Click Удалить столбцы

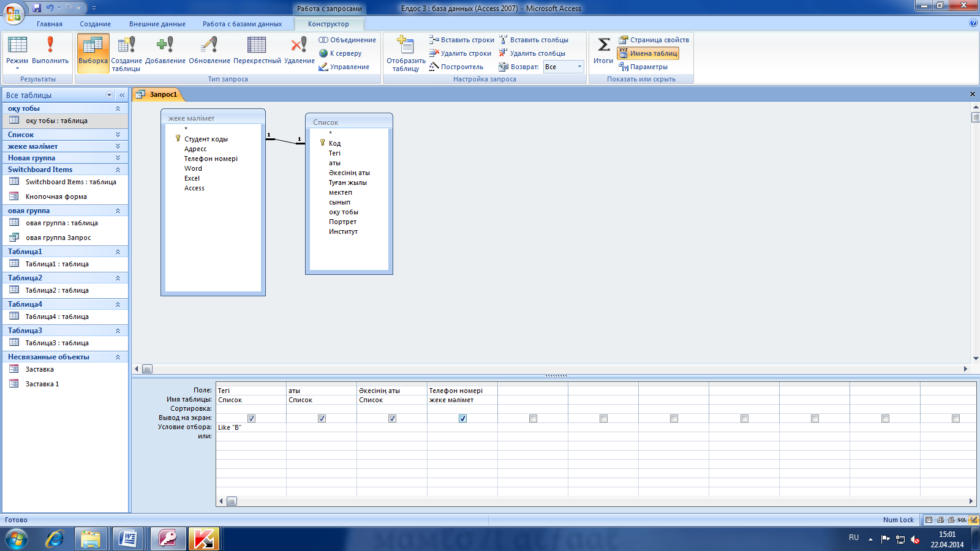532,53
